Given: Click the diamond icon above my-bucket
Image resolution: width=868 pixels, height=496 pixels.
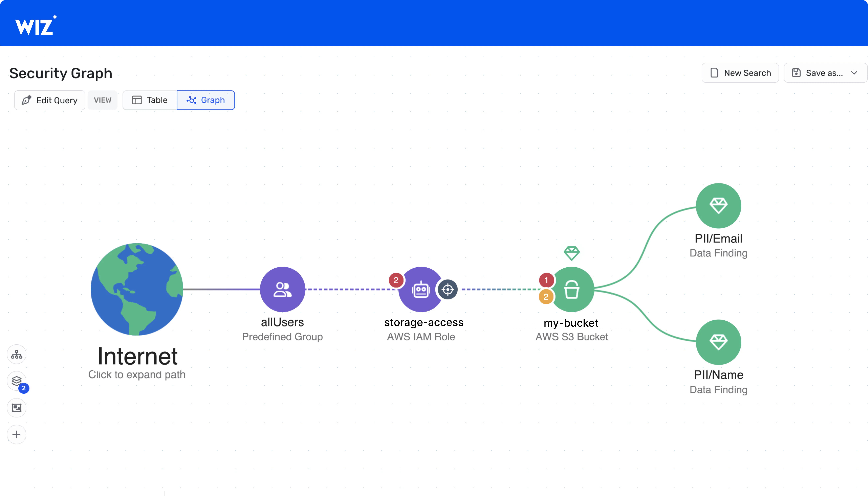Looking at the screenshot, I should tap(571, 253).
